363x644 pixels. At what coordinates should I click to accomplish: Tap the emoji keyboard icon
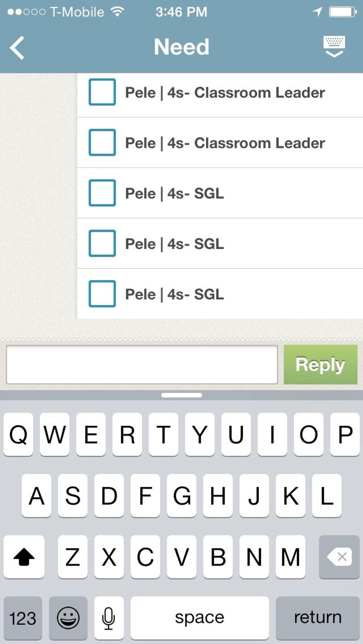[68, 618]
